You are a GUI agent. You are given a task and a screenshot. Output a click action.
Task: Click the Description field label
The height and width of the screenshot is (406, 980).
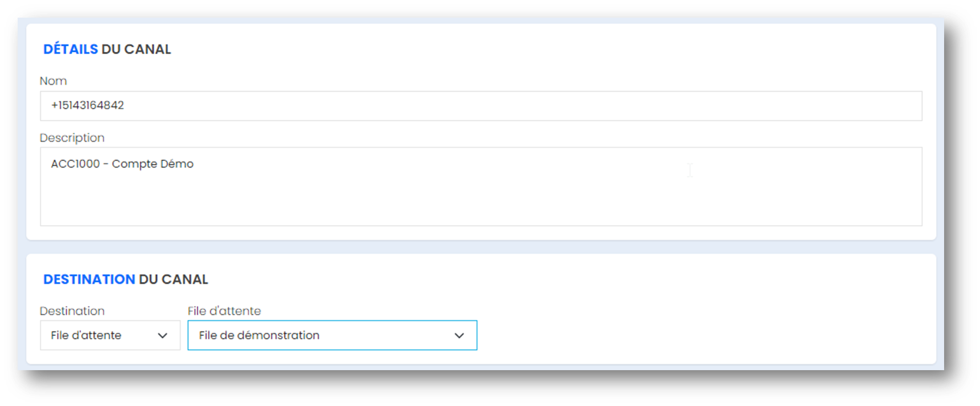72,138
